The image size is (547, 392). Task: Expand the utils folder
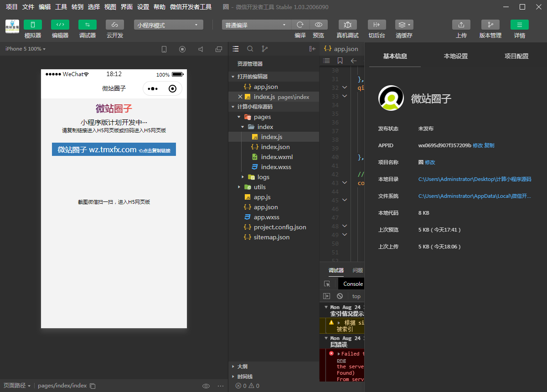(x=273, y=187)
